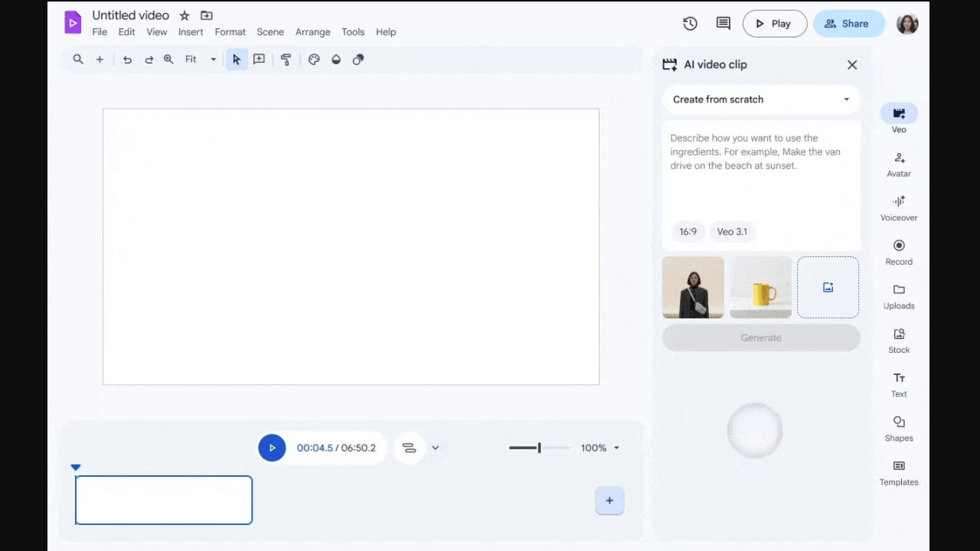The height and width of the screenshot is (551, 980).
Task: Toggle the timeline view mode button
Action: [x=409, y=448]
